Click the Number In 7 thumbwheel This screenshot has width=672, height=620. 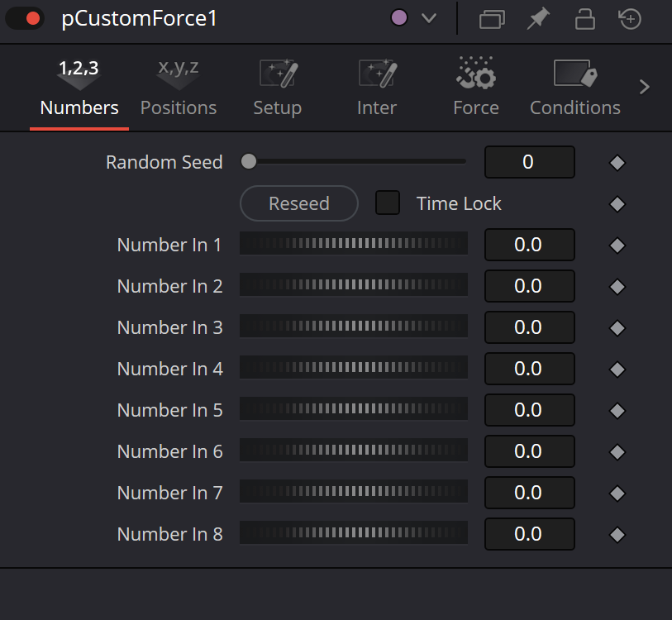354,491
